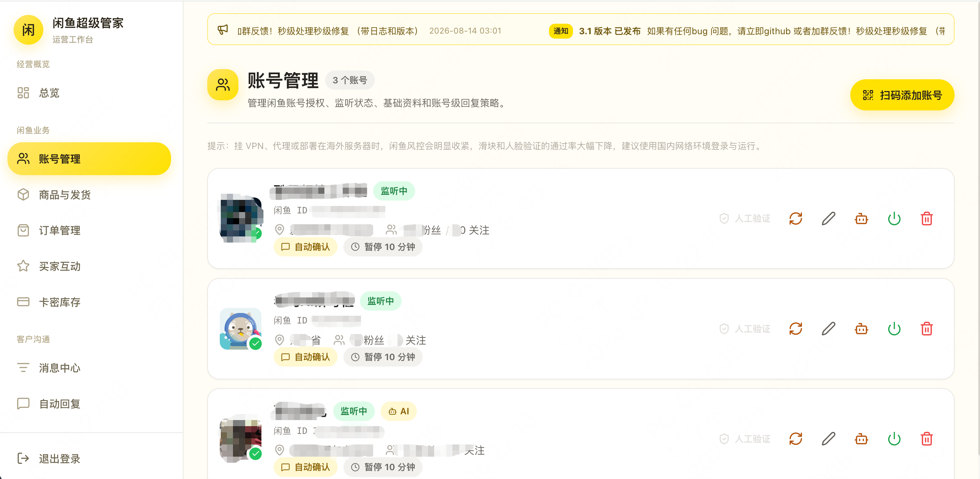Refresh the third account card
980x479 pixels.
(795, 439)
